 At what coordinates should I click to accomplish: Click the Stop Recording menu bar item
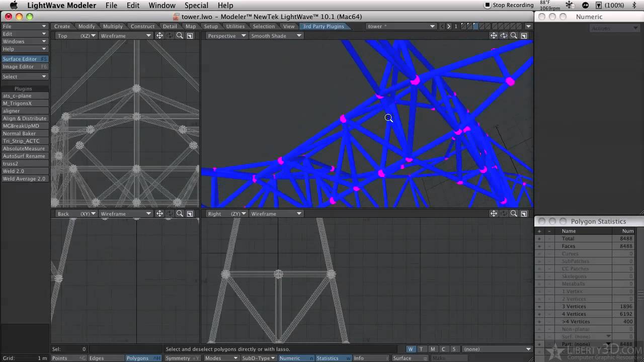509,5
